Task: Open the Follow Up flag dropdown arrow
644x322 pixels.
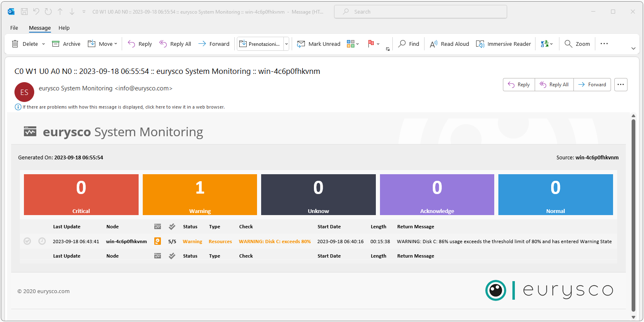Action: [378, 44]
